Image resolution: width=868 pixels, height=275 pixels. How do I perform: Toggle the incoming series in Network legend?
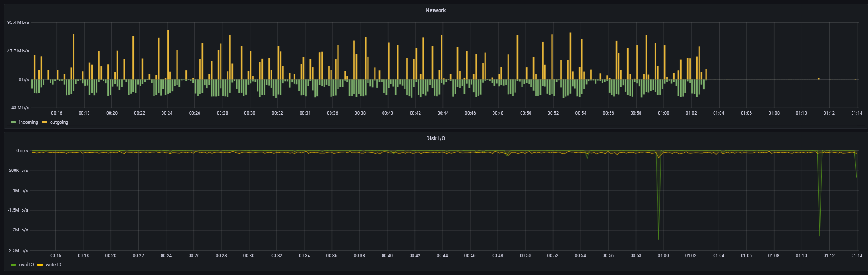29,122
